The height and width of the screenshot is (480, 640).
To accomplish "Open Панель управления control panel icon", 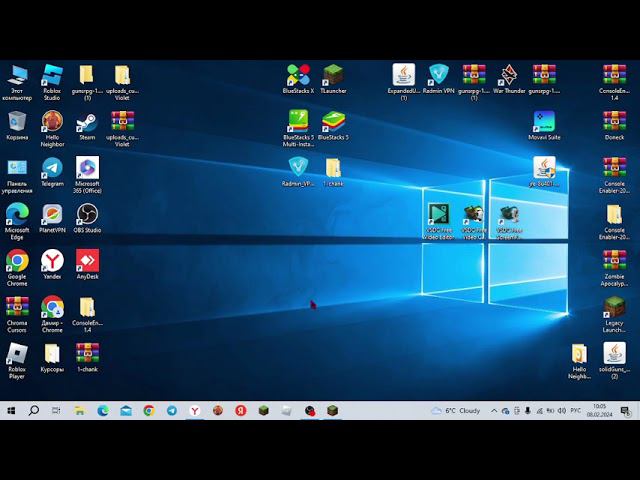I will tap(17, 175).
